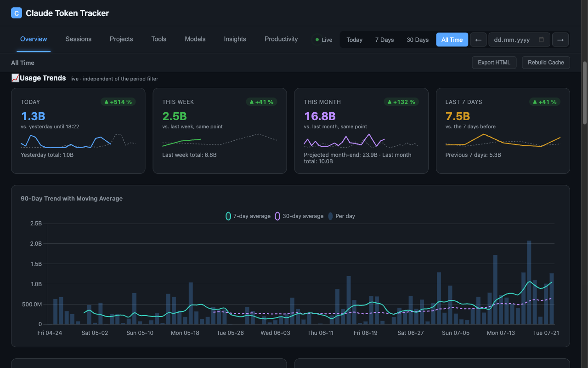Open the Models tab
Viewport: 588px width, 368px height.
195,39
